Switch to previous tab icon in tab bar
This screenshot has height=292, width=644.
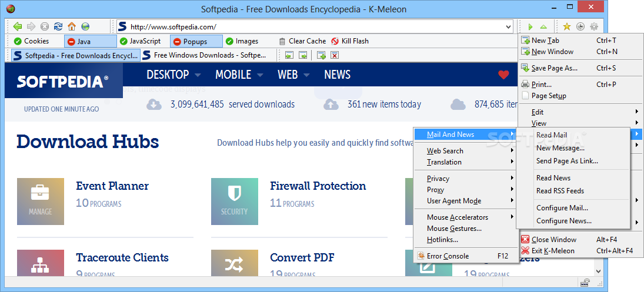tap(289, 55)
